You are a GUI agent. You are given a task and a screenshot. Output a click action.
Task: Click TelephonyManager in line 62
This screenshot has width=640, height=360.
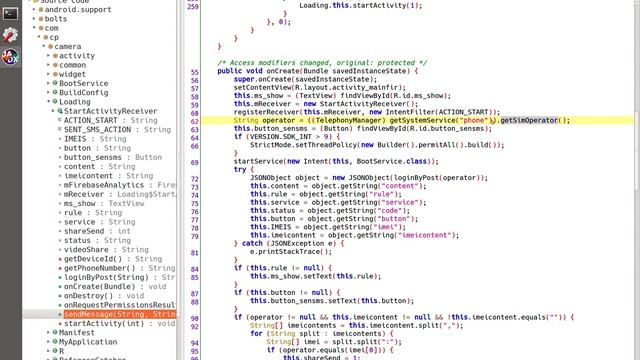click(x=348, y=120)
